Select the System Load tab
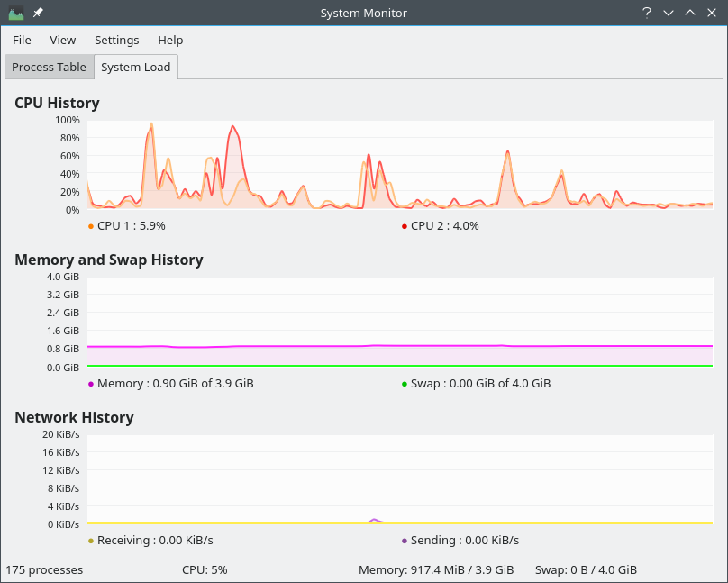Image resolution: width=728 pixels, height=583 pixels. [135, 67]
